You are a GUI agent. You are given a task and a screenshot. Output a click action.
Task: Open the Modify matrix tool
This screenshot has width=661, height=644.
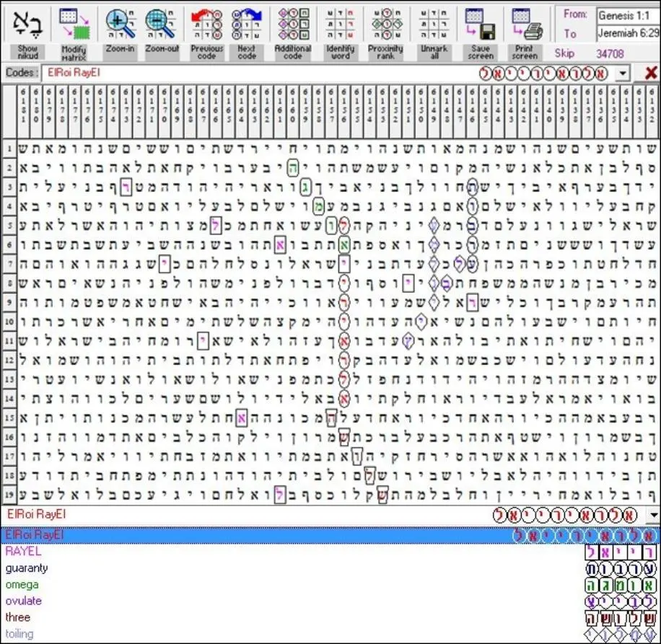coord(74,24)
